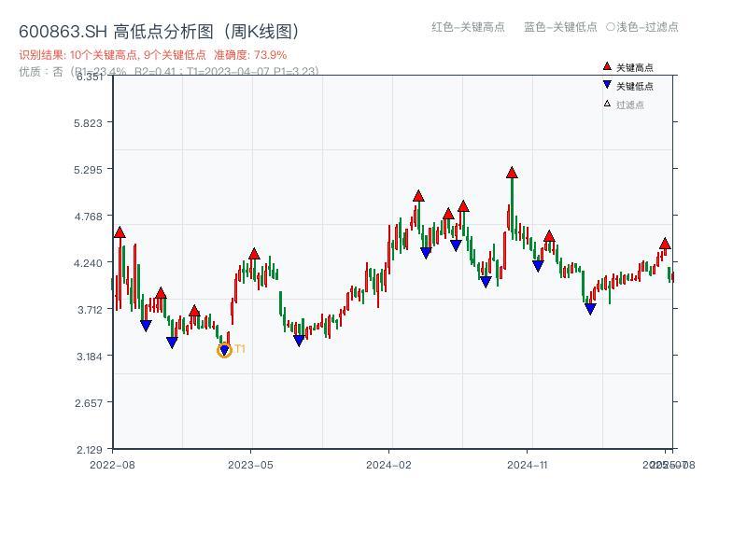
Task: Click the rightmost blue low-point triangle
Action: pos(590,309)
